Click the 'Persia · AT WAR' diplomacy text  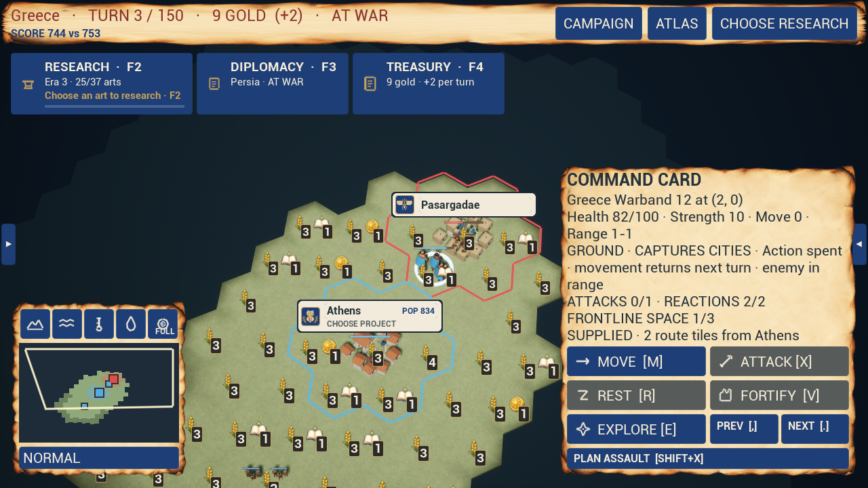[267, 82]
